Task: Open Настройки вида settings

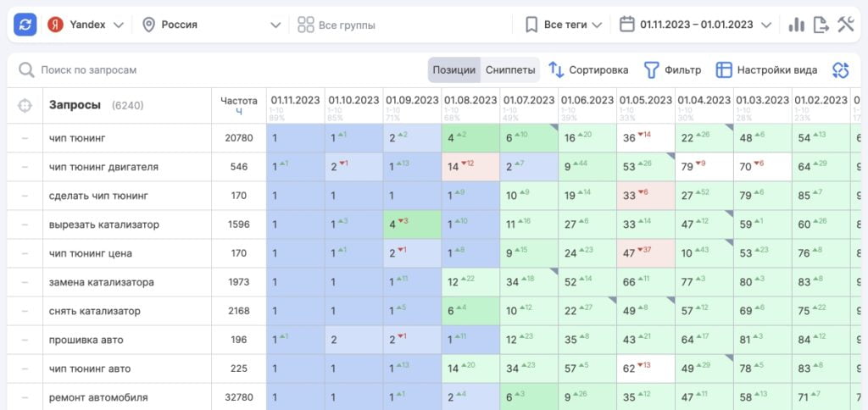Action: (x=765, y=70)
